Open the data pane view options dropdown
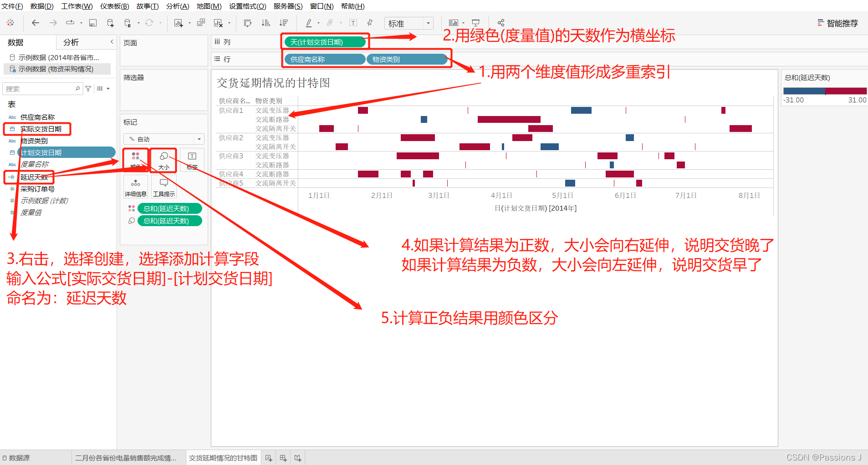Image resolution: width=868 pixels, height=465 pixels. (103, 88)
